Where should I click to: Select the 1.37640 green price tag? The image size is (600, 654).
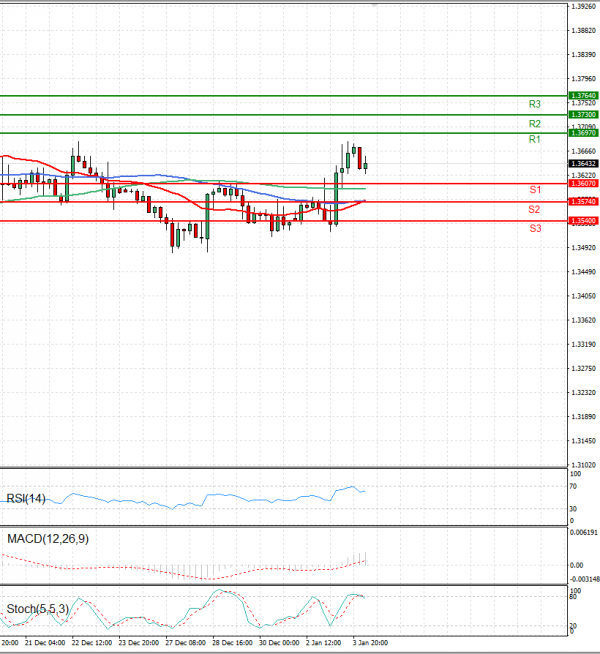coord(583,96)
